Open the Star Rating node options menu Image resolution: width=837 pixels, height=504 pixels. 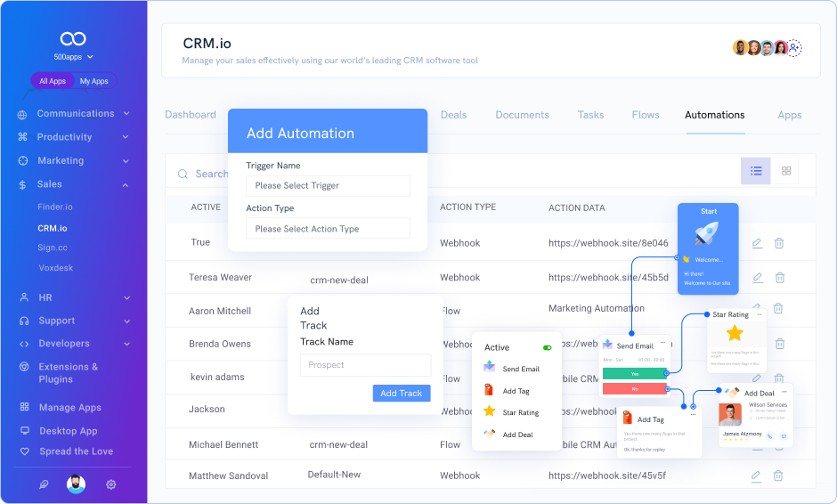coord(759,314)
